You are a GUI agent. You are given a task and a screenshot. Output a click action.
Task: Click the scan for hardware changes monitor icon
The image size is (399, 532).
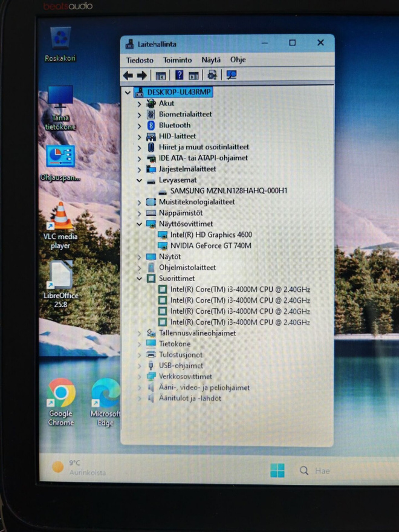(x=232, y=74)
